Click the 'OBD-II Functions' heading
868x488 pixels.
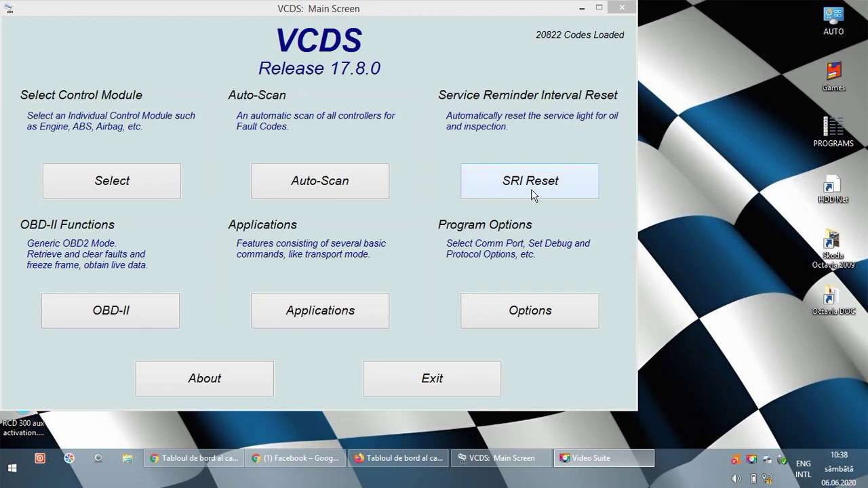pos(67,225)
